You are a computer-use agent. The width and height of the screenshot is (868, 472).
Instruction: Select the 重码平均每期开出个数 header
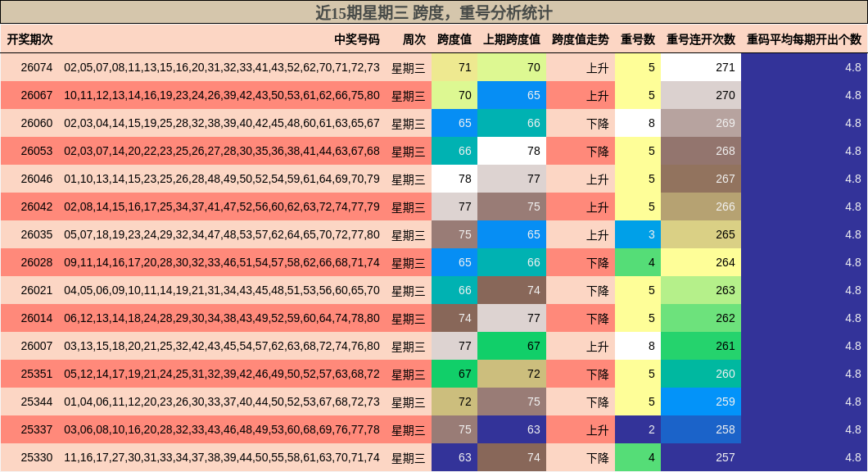click(803, 38)
